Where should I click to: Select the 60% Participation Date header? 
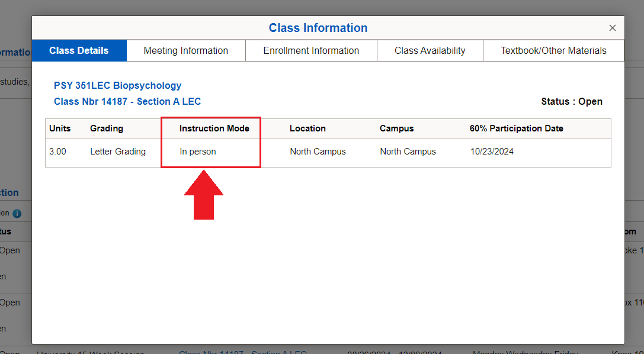click(516, 128)
